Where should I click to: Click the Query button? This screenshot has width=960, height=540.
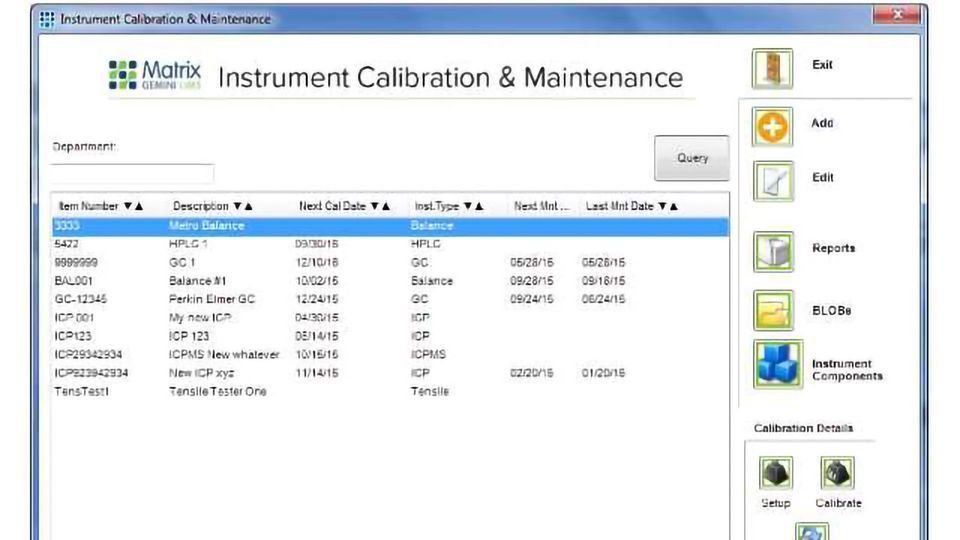point(691,158)
